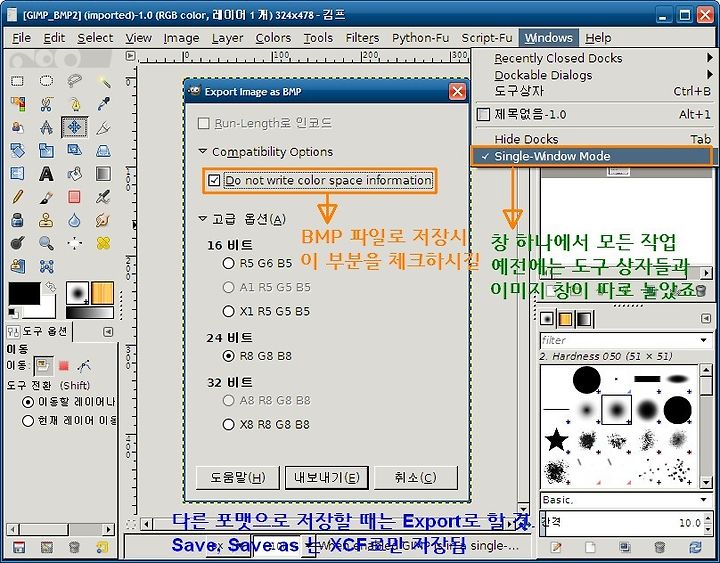Open the File menu

coord(21,38)
